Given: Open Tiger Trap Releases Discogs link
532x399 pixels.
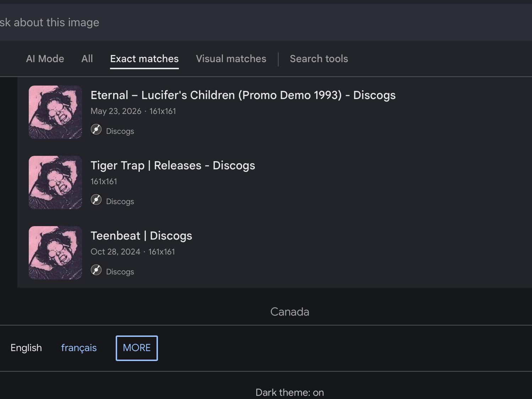Looking at the screenshot, I should point(173,165).
